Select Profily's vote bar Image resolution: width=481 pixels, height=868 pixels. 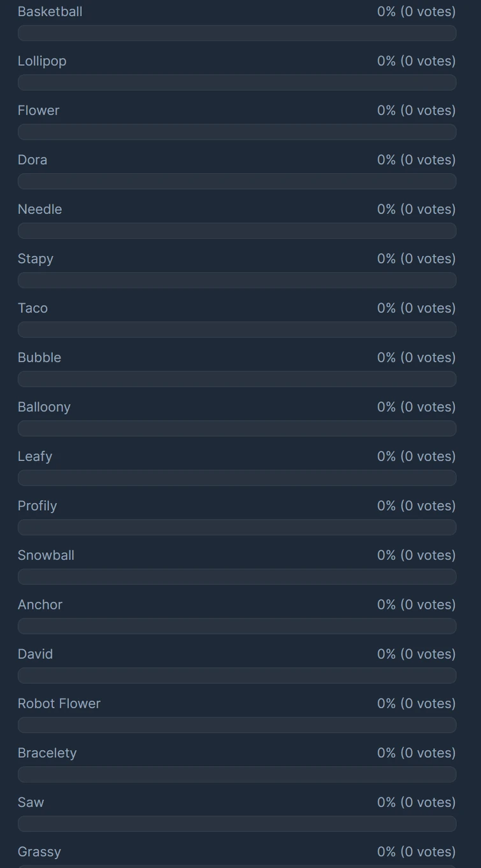coord(237,527)
